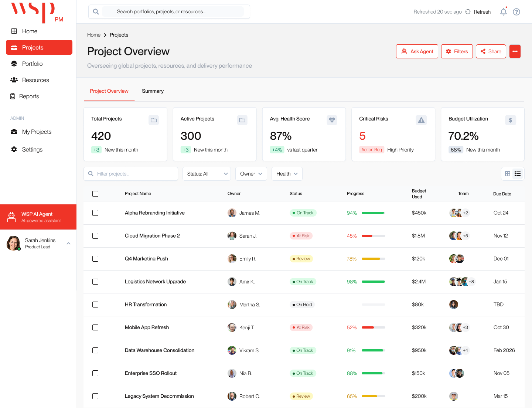The height and width of the screenshot is (418, 532).
Task: Click the Critical Risks warning icon
Action: [x=421, y=120]
